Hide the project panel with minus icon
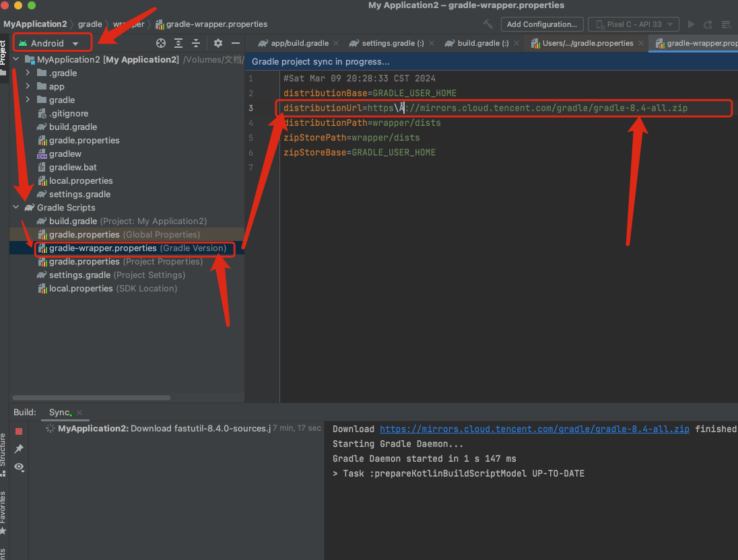 click(235, 43)
